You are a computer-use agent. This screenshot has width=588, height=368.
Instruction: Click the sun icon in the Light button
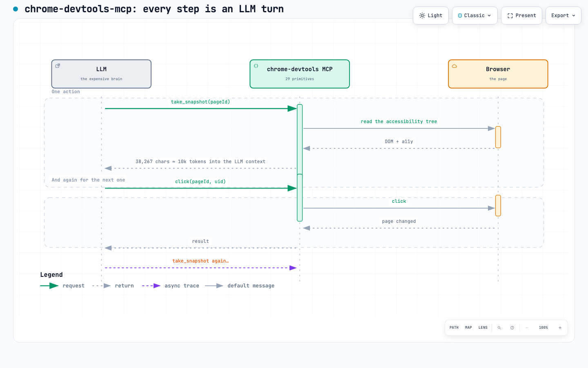[x=422, y=16]
